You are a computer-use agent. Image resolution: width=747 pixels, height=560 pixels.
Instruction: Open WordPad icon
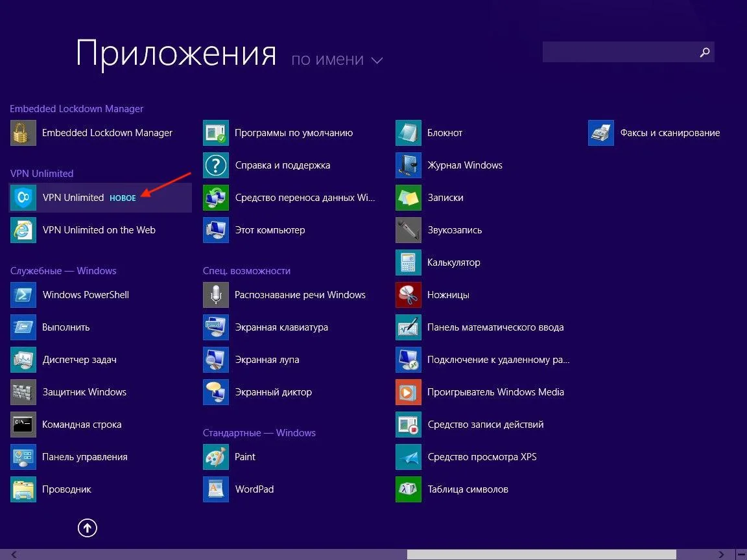coord(216,489)
